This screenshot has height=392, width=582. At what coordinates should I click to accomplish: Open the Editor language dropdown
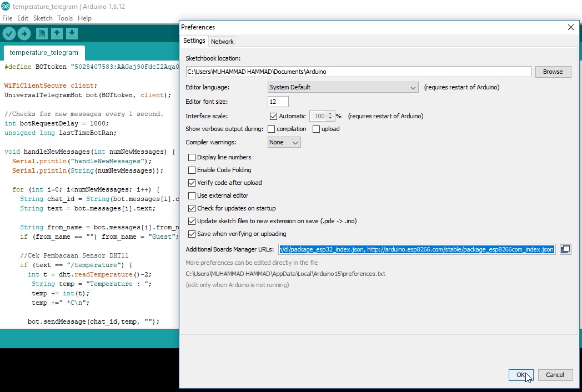tap(343, 88)
